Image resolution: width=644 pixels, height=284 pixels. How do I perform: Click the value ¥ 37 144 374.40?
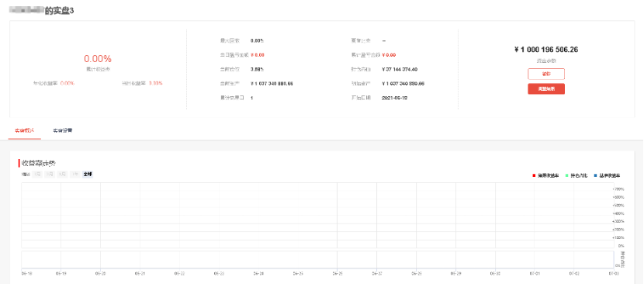point(400,70)
